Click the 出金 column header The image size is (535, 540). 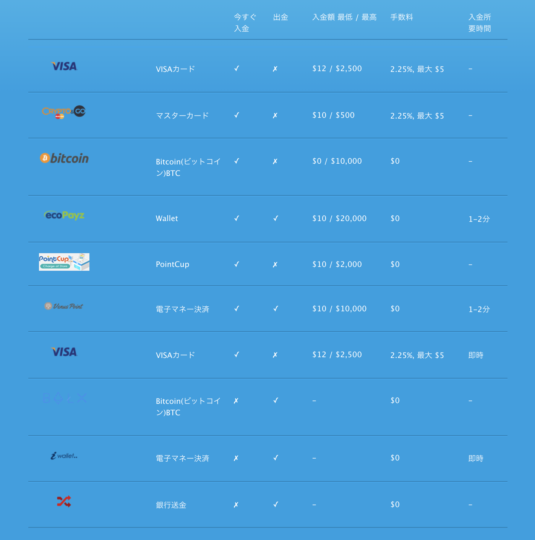point(280,17)
